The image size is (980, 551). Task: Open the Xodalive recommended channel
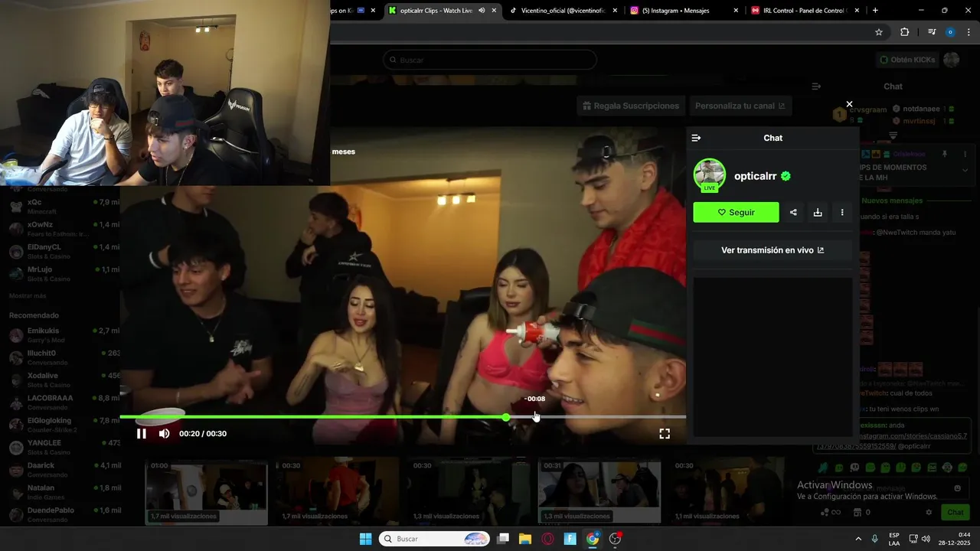(60, 380)
